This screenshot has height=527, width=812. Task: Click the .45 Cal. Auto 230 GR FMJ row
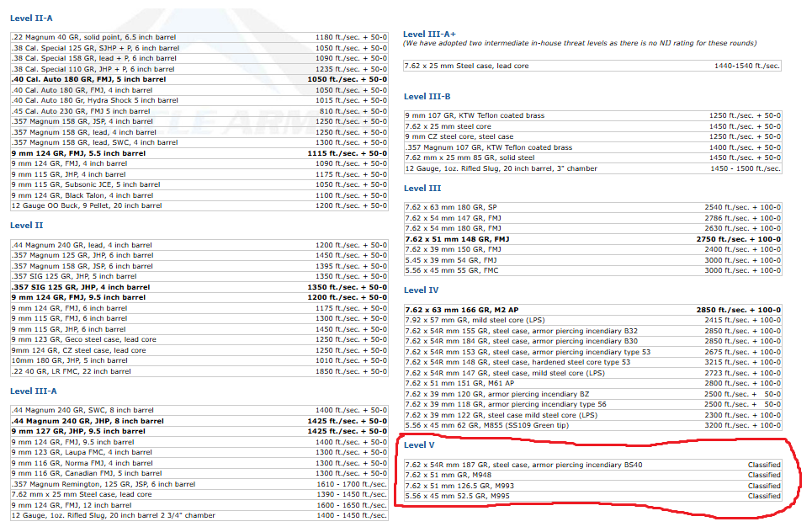(199, 111)
